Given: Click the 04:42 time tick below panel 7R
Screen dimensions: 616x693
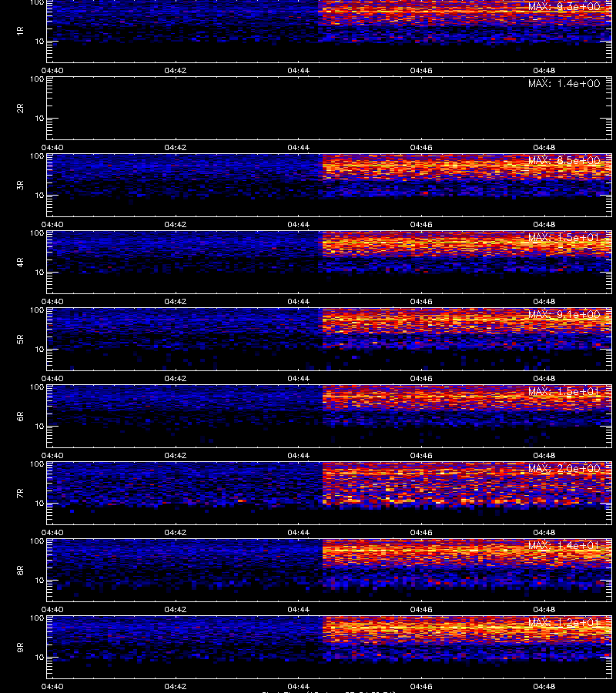Looking at the screenshot, I should 176,533.
